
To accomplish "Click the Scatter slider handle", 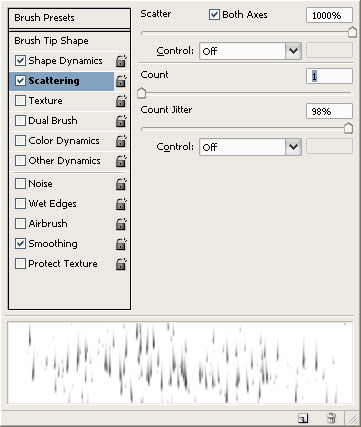I will coord(352,32).
